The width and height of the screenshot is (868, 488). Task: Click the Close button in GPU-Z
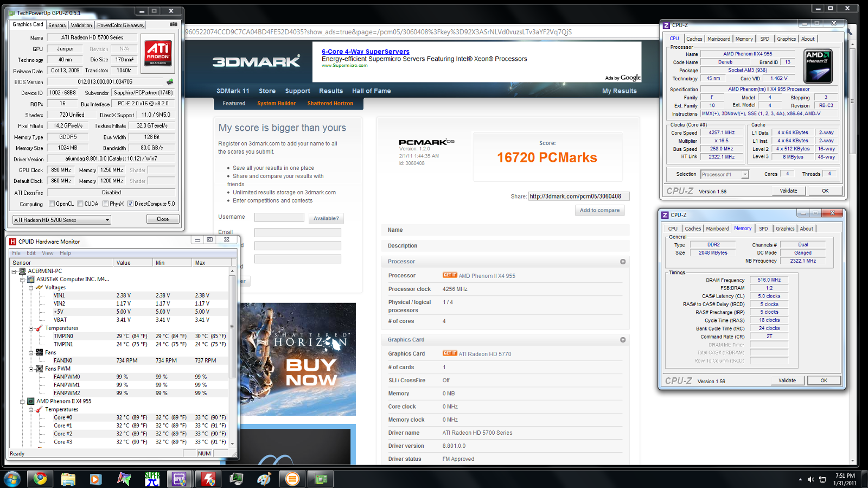(163, 219)
